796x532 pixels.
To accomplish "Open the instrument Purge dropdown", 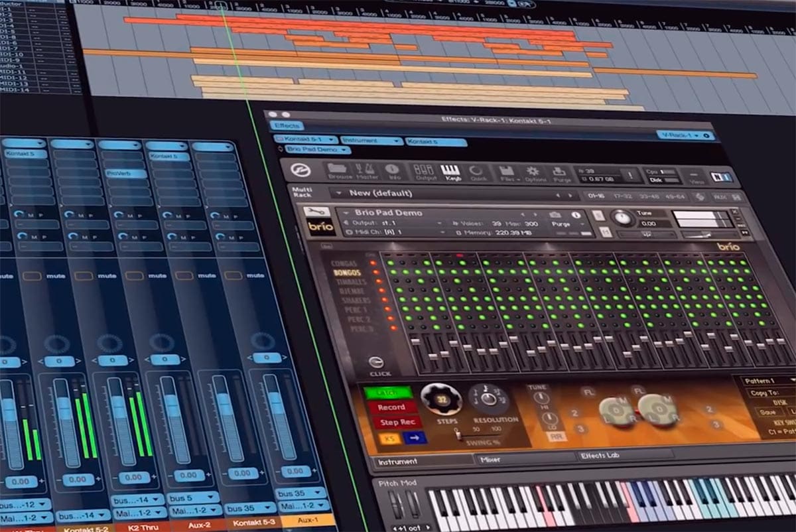I will pos(567,224).
